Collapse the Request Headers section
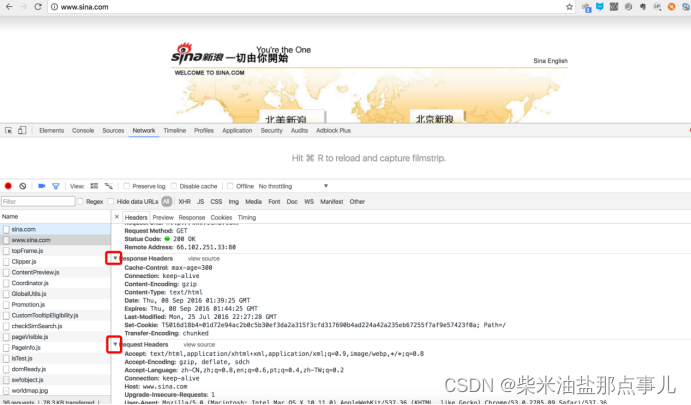The width and height of the screenshot is (691, 405). coord(115,344)
